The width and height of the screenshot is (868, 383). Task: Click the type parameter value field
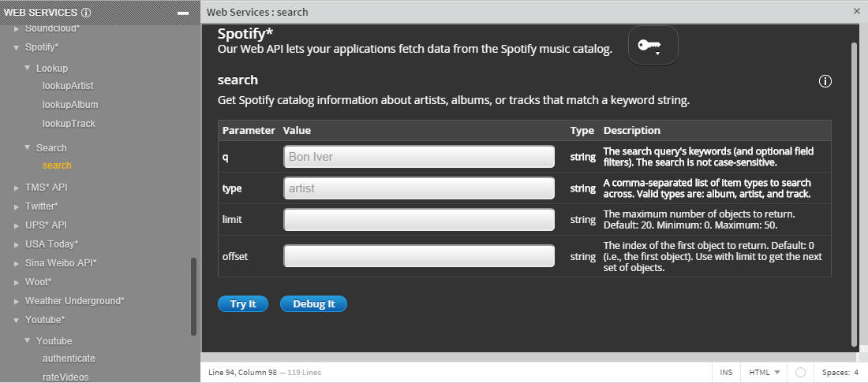(419, 188)
